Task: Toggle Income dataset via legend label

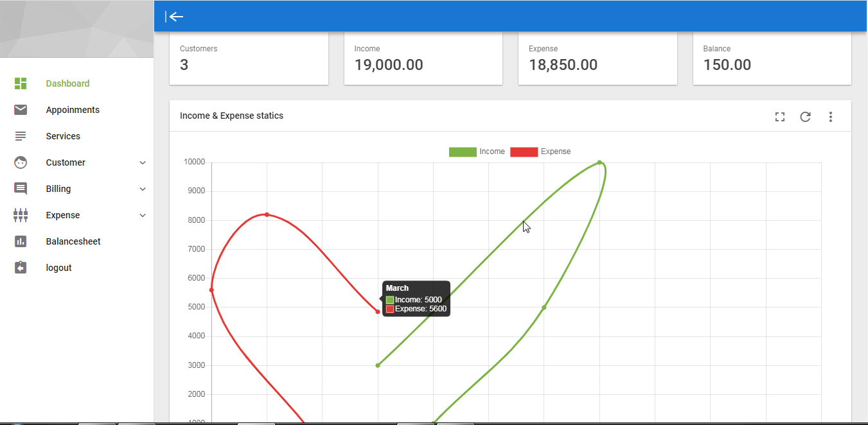Action: tap(492, 152)
